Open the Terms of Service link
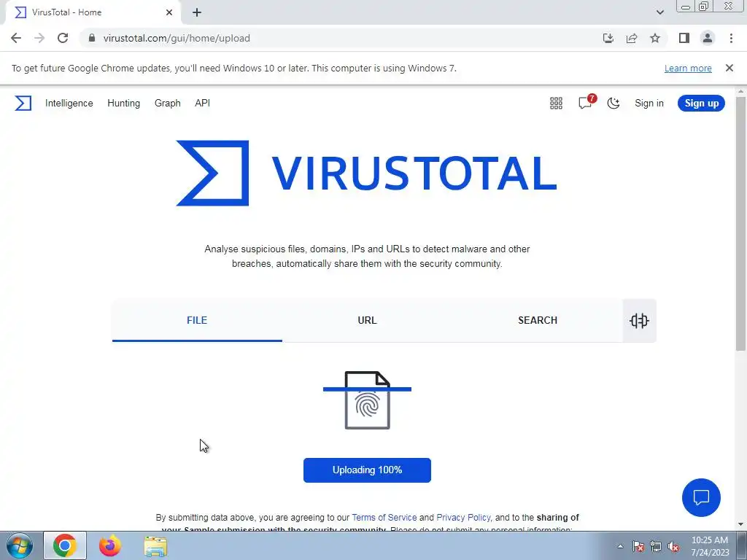Viewport: 747px width, 560px height. pos(384,518)
